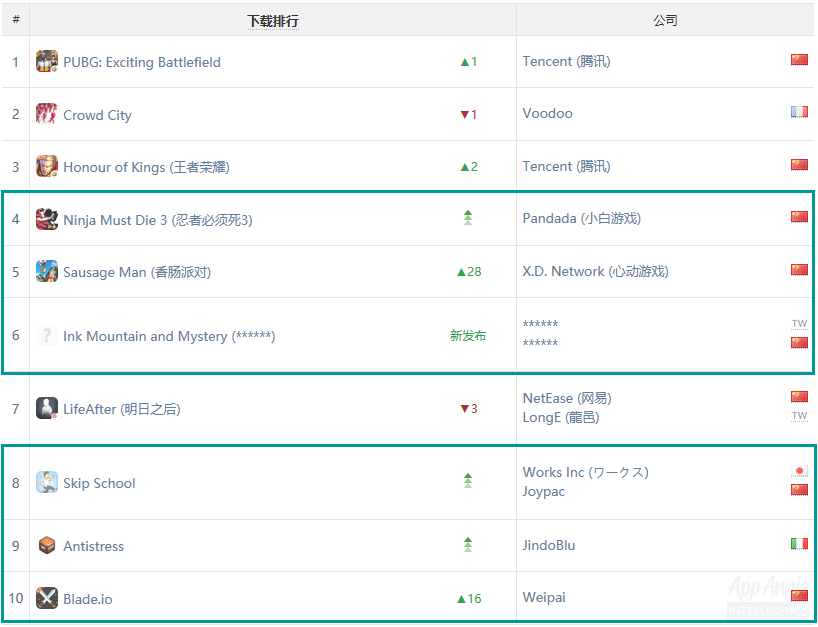Click the France flag beside Voodoo

799,112
